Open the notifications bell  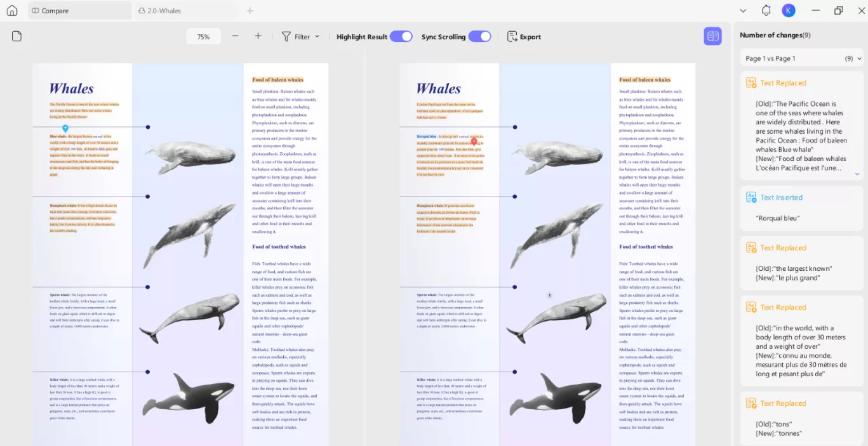[x=766, y=10]
